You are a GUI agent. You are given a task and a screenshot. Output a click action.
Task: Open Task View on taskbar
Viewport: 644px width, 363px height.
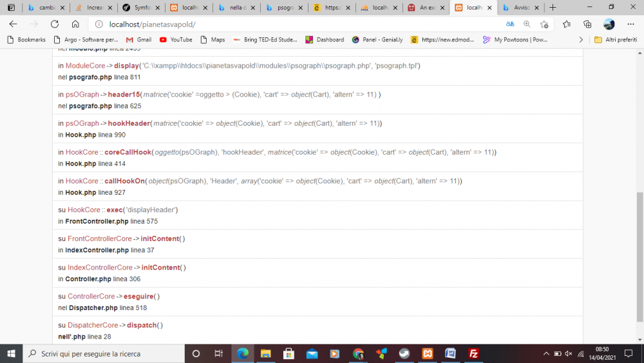pyautogui.click(x=218, y=353)
